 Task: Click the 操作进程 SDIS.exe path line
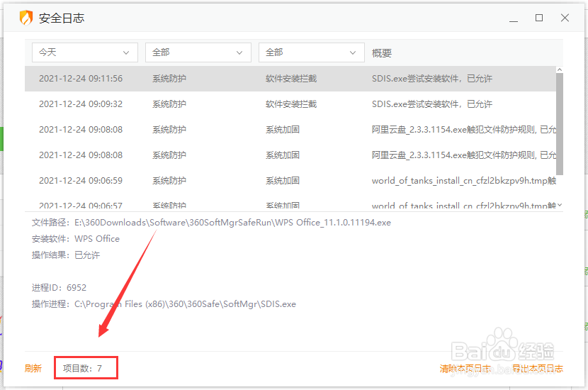(164, 304)
